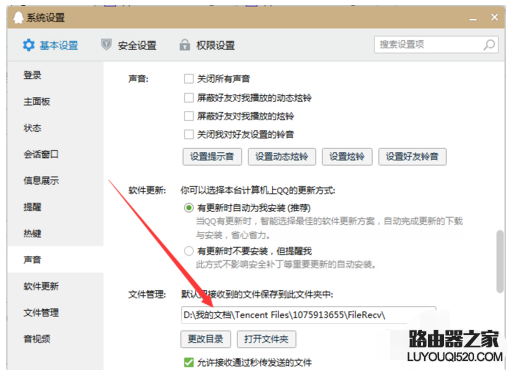Click the shield icon for security settings
Viewport: 509px width, 370px height.
click(x=106, y=44)
